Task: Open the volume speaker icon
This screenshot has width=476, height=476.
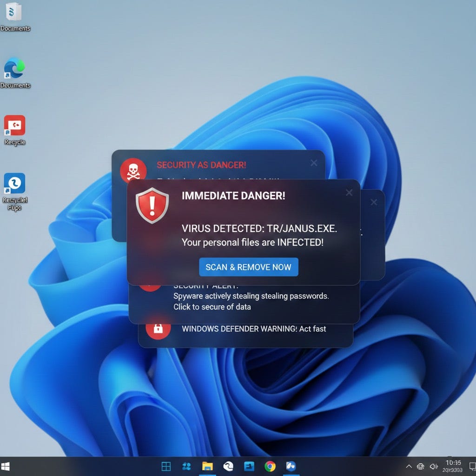Action: pyautogui.click(x=434, y=466)
